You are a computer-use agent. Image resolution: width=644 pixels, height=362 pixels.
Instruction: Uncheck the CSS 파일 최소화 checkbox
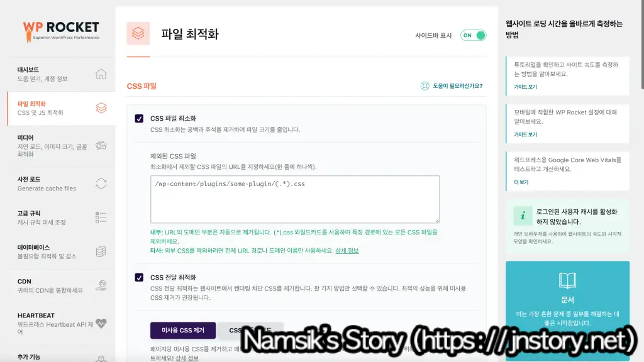(x=139, y=119)
